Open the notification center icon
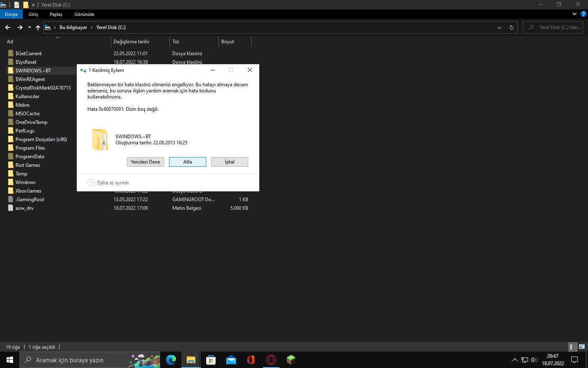Image resolution: width=588 pixels, height=368 pixels. coord(575,360)
